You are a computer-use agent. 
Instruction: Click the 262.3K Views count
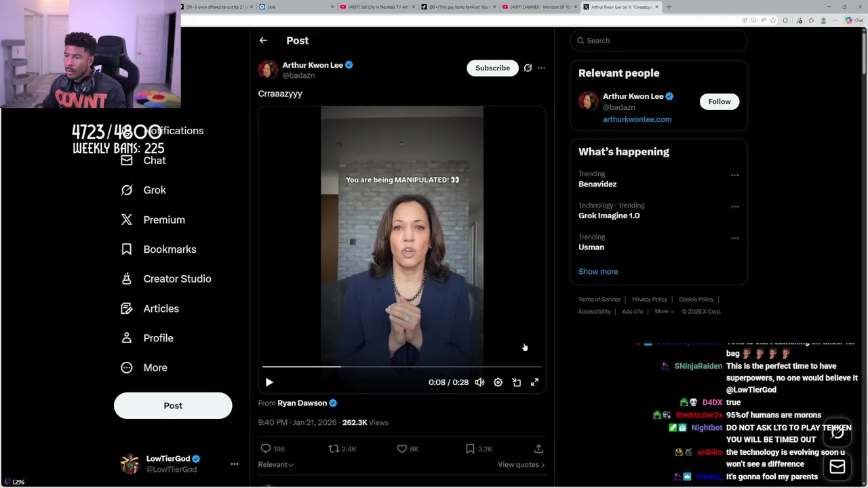[x=366, y=422]
